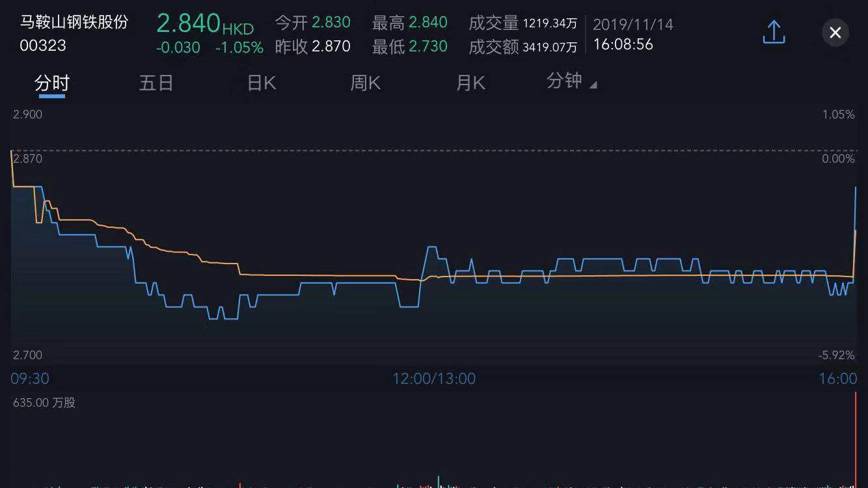Click the 635.00 万股 volume label
The height and width of the screenshot is (488, 868).
click(x=44, y=403)
